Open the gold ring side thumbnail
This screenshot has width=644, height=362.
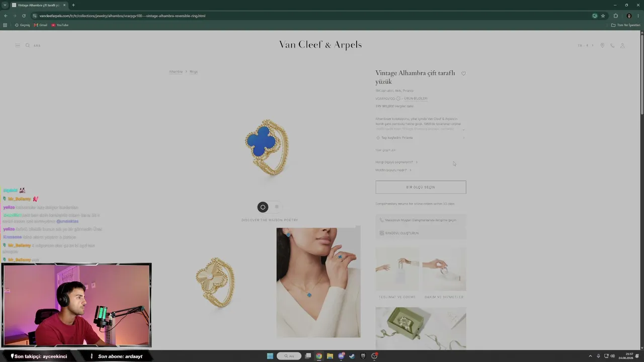pyautogui.click(x=216, y=283)
